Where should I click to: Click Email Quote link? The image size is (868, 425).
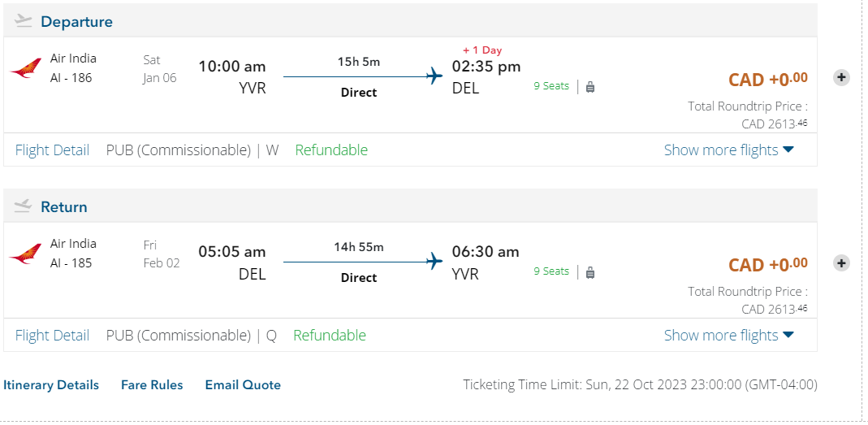243,385
